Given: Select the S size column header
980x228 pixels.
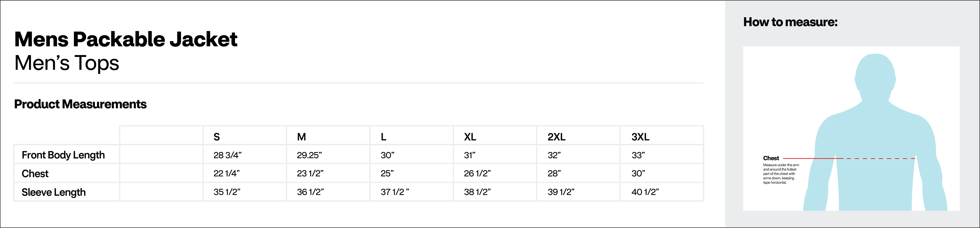Looking at the screenshot, I should click(x=217, y=137).
